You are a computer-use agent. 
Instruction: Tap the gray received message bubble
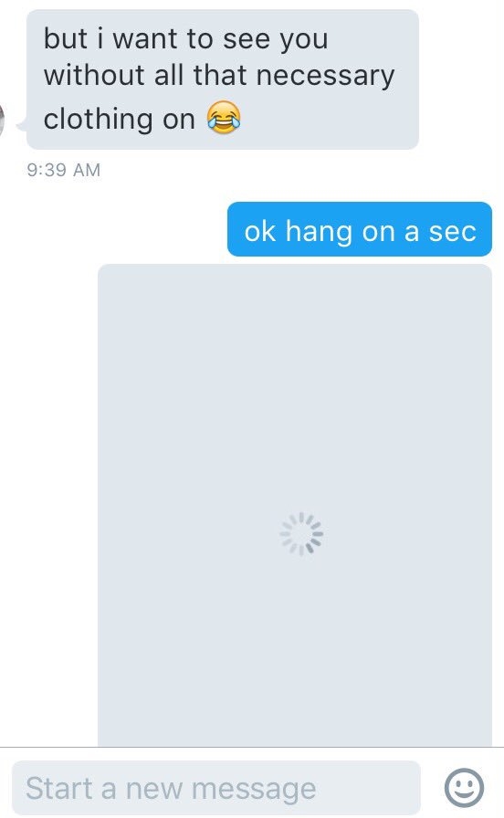point(223,79)
